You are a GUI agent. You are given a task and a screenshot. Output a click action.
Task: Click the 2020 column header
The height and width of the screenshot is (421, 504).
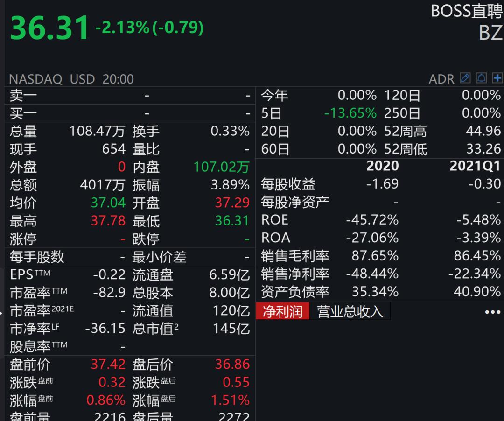(383, 166)
